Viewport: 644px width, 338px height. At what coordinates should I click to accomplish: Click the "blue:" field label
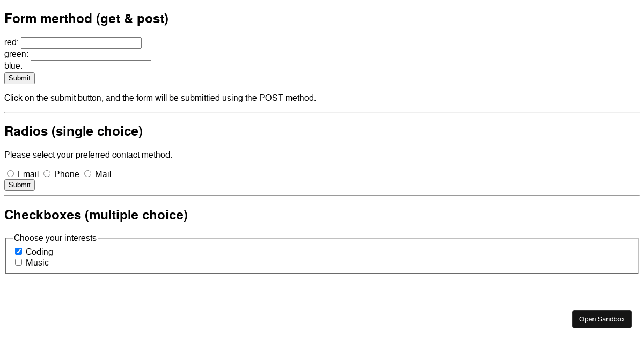(13, 66)
